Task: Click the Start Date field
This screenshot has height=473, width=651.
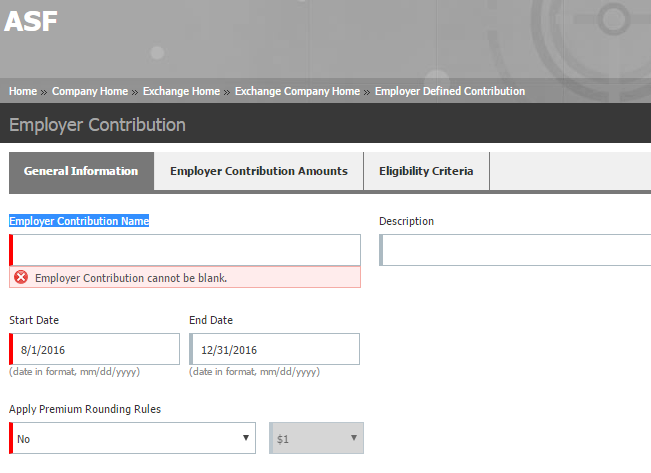Action: [x=95, y=349]
